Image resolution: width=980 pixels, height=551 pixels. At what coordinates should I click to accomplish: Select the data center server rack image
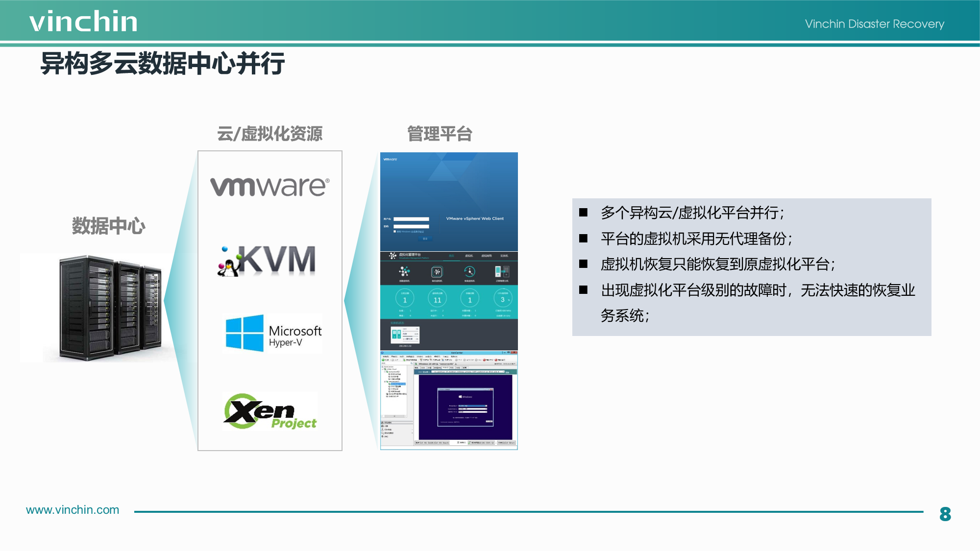click(x=110, y=308)
